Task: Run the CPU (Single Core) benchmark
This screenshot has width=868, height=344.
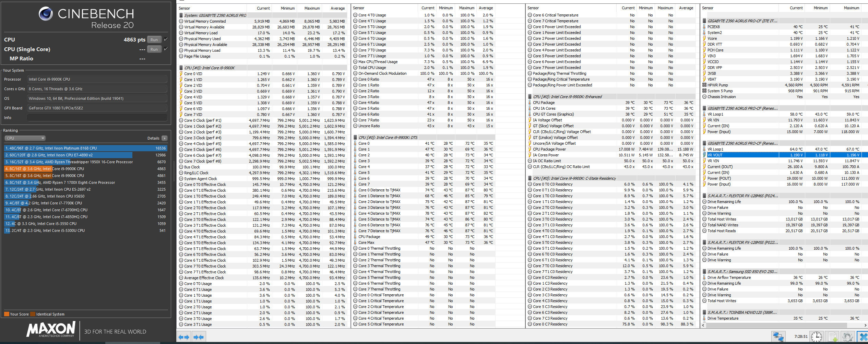Action: pyautogui.click(x=154, y=49)
